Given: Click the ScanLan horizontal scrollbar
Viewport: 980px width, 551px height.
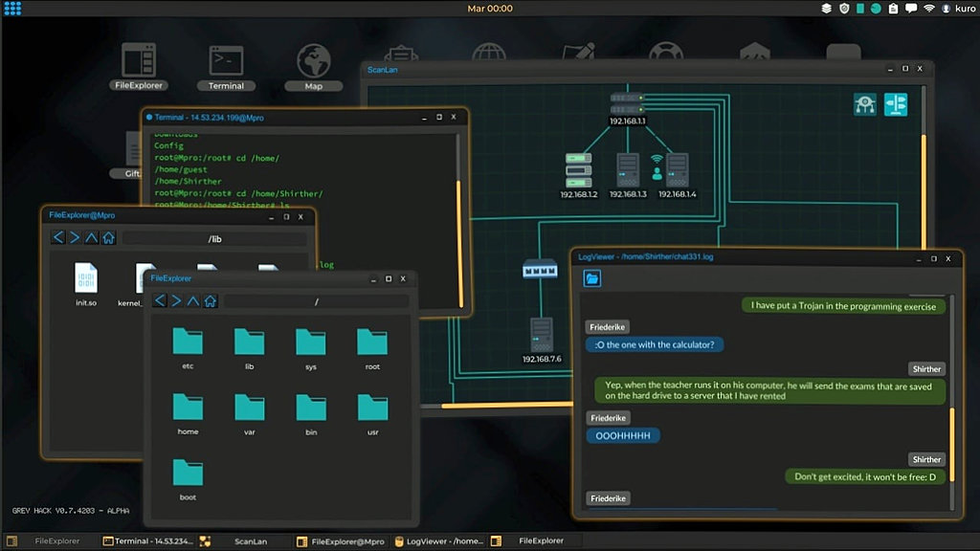Looking at the screenshot, I should click(506, 406).
